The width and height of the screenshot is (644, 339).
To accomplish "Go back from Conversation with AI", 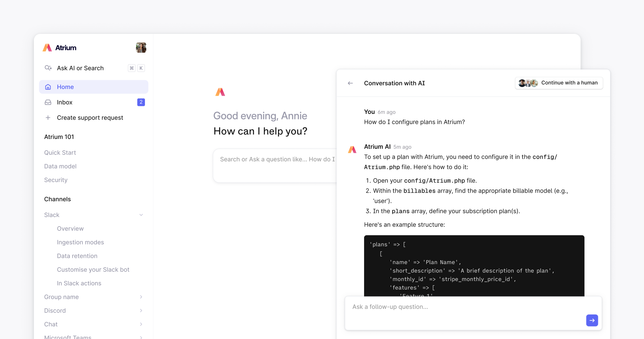I will coord(350,83).
